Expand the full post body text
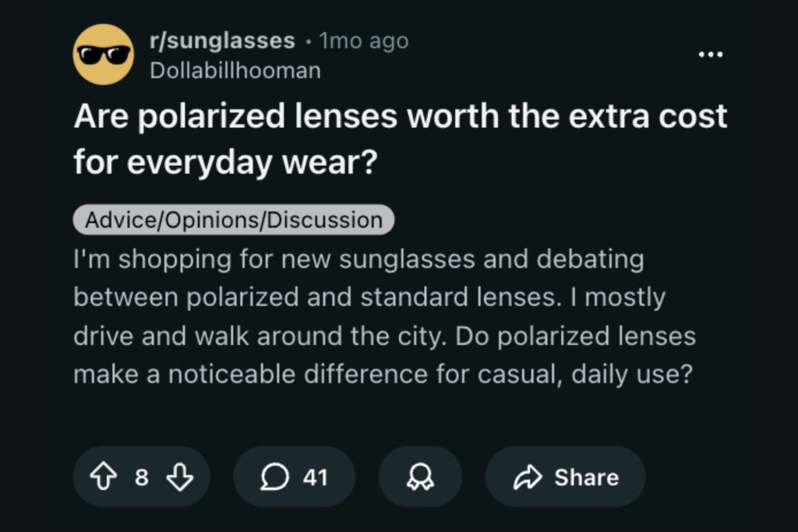 point(385,316)
